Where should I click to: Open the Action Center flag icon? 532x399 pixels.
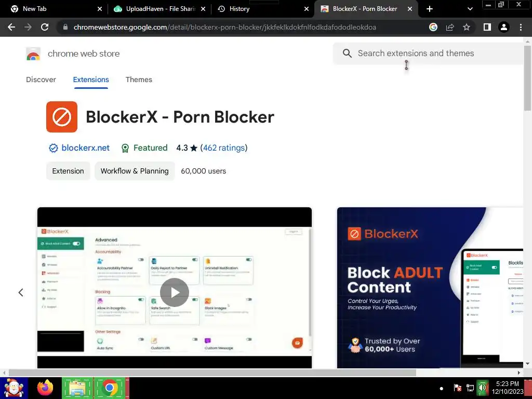point(457,388)
